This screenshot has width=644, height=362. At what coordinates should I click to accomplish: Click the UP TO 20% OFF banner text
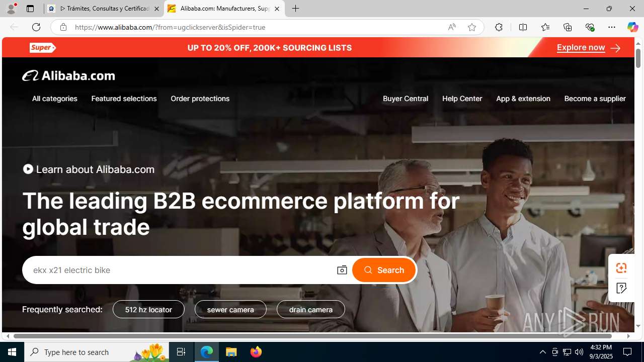tap(270, 48)
